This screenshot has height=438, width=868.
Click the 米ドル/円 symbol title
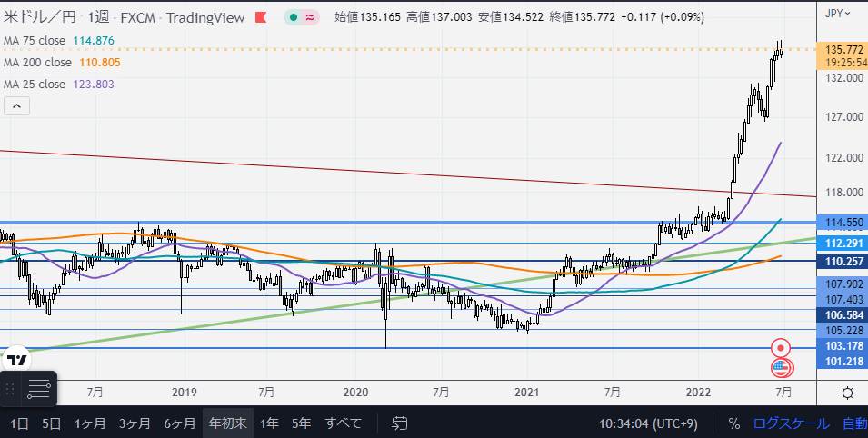click(39, 17)
